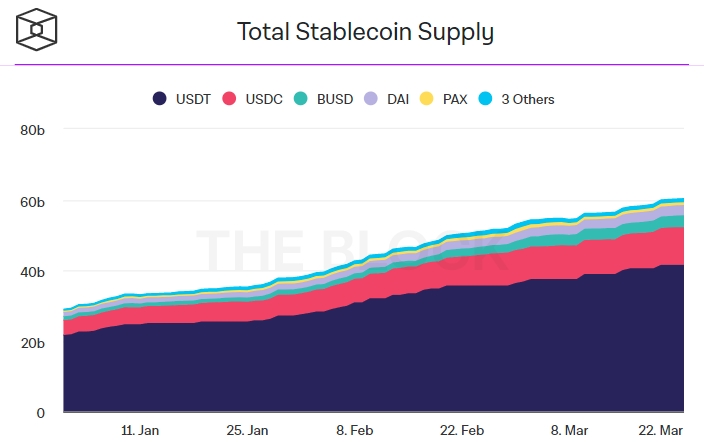Click the DAI lavender legend dot

point(371,99)
